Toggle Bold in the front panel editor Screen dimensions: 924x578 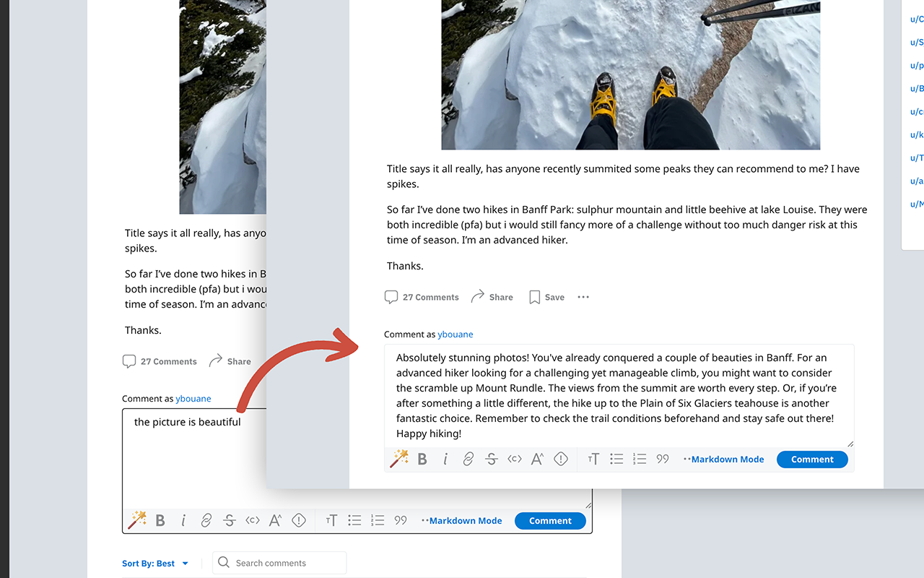[x=422, y=459]
